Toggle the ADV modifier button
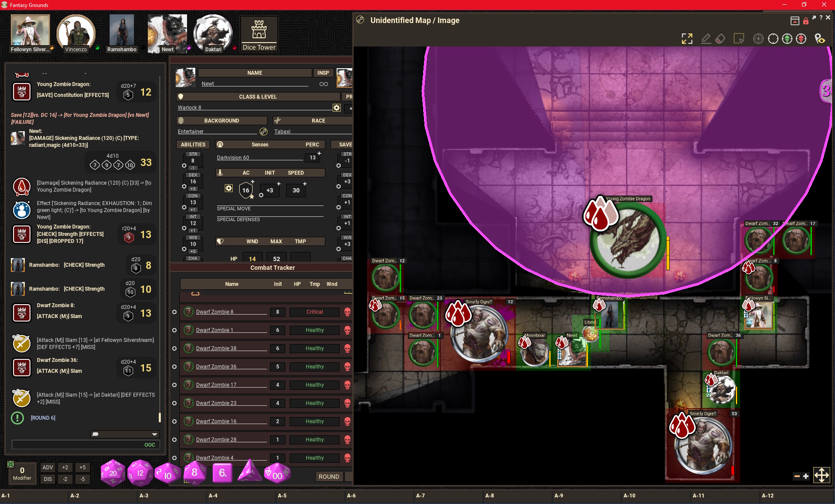Image resolution: width=835 pixels, height=504 pixels. coord(48,468)
